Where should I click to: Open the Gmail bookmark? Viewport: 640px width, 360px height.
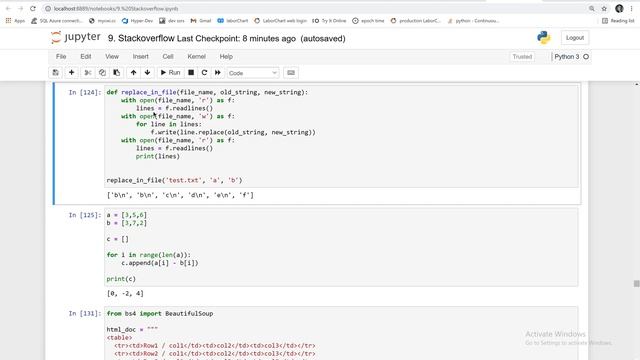click(201, 21)
